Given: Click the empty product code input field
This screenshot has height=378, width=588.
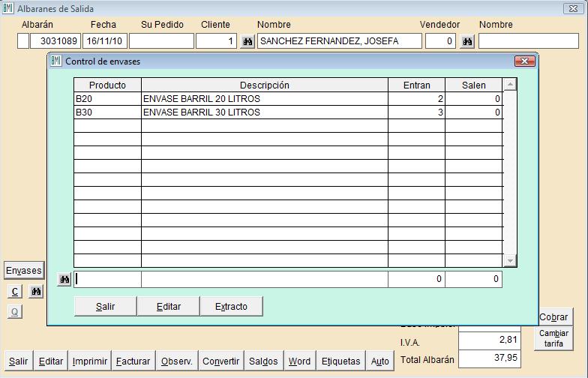Looking at the screenshot, I should (107, 279).
